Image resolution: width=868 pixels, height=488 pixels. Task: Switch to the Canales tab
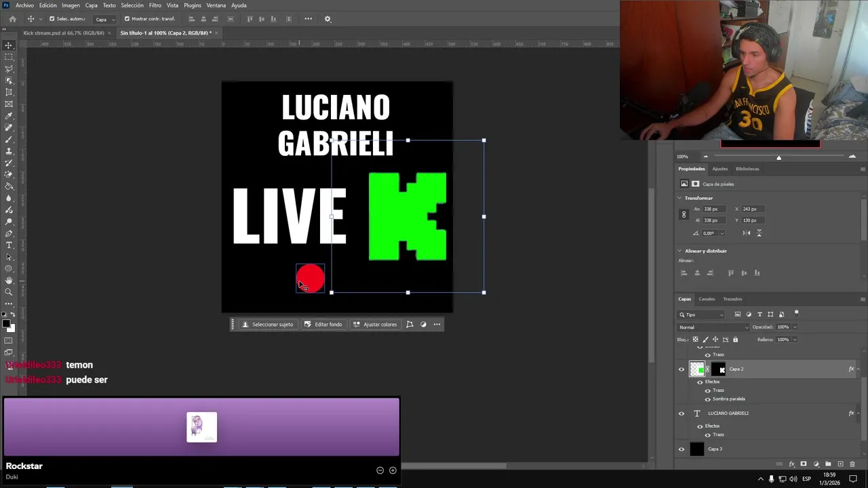[x=707, y=299]
